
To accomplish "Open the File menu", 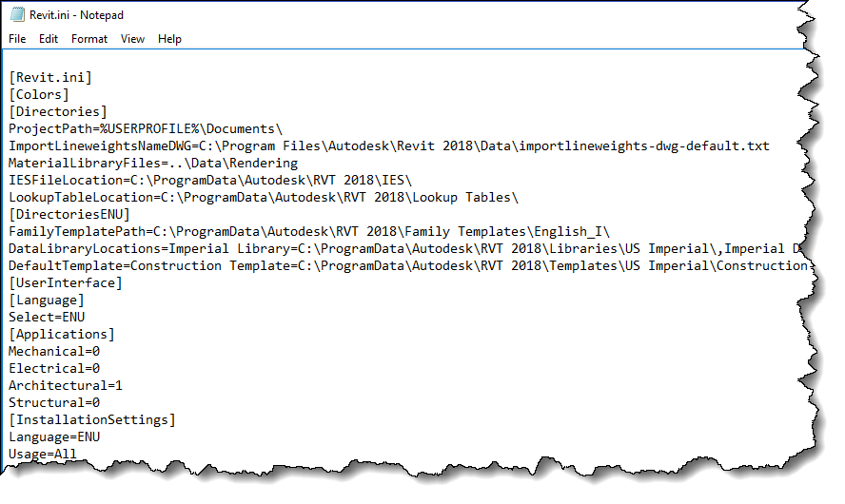I will tap(17, 39).
